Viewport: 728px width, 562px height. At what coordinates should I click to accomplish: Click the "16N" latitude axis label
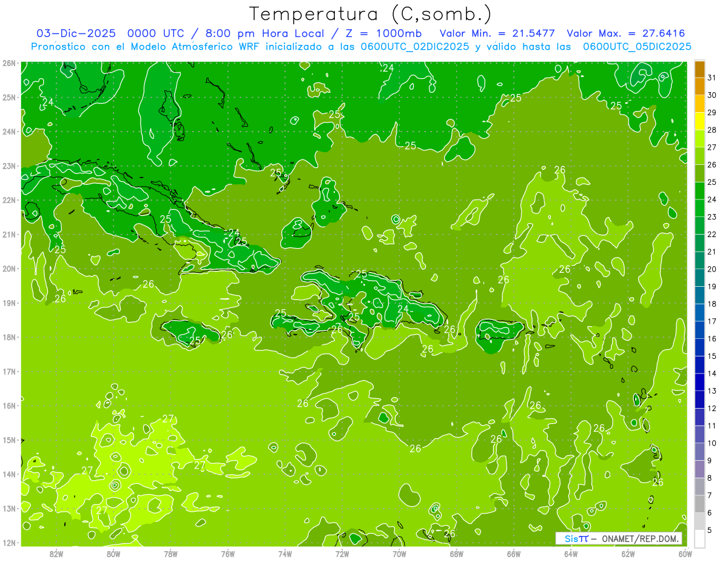pos(9,406)
